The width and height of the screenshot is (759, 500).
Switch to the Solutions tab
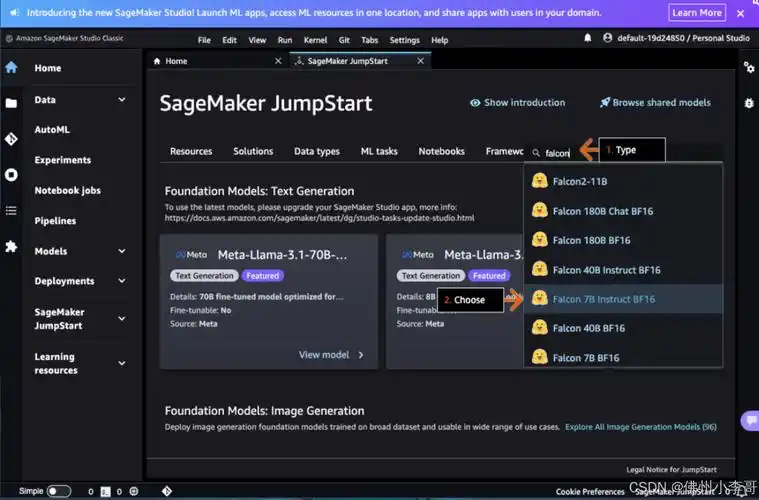(253, 151)
